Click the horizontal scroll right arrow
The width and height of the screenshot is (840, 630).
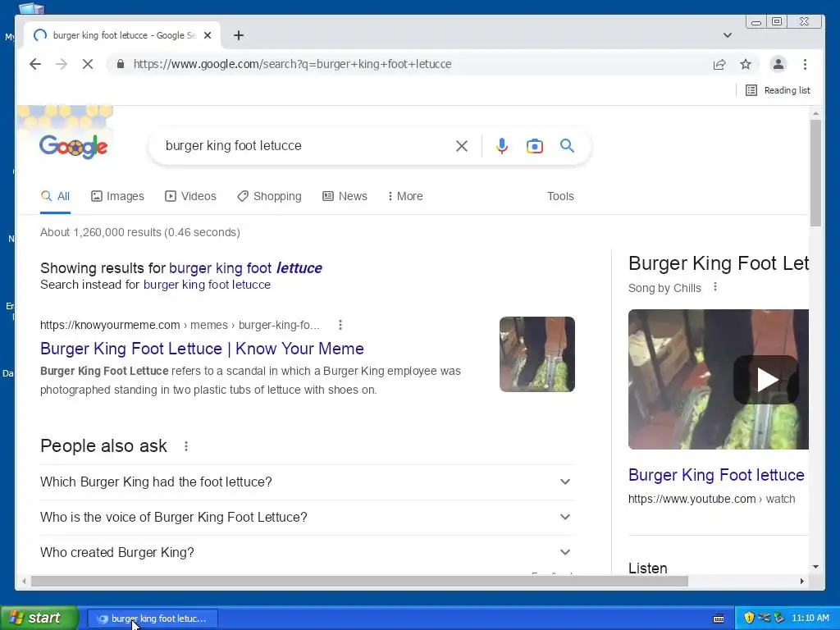[x=802, y=582]
